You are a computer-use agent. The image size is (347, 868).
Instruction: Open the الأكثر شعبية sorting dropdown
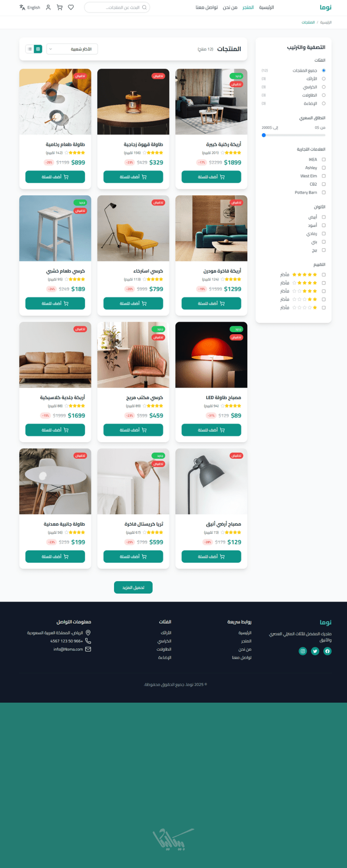(x=72, y=49)
